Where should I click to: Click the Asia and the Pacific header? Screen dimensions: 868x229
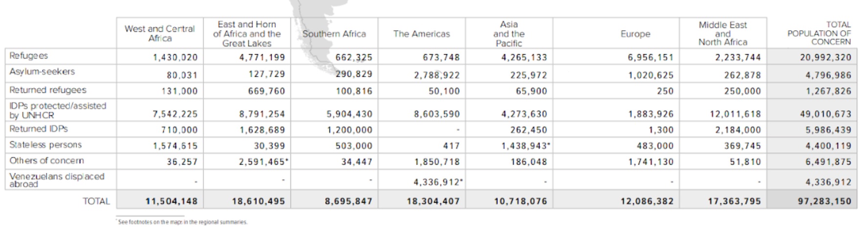(x=509, y=34)
